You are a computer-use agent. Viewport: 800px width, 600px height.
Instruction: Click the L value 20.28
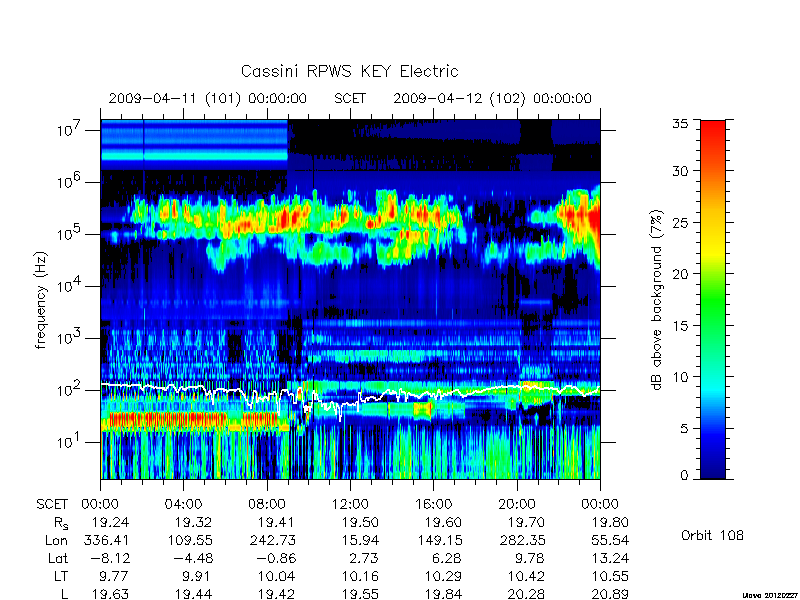[526, 594]
